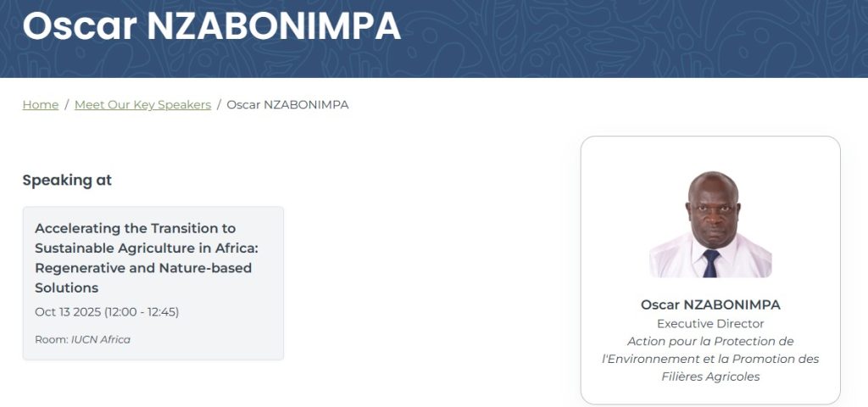Click the word Solutions in session title
Viewport: 868px width, 407px height.
(66, 288)
